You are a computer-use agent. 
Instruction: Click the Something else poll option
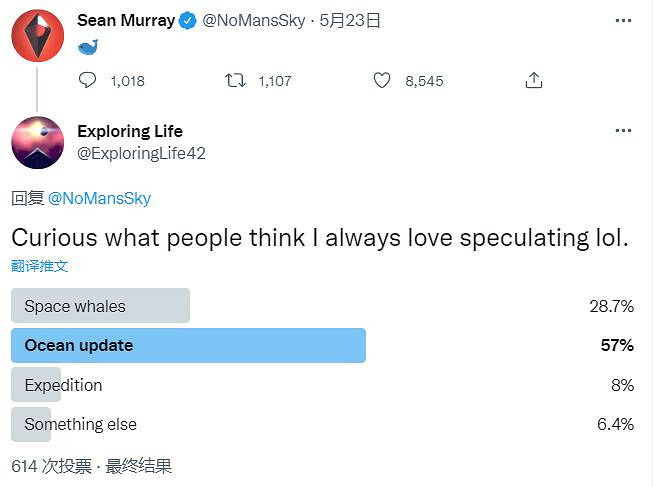pos(80,424)
